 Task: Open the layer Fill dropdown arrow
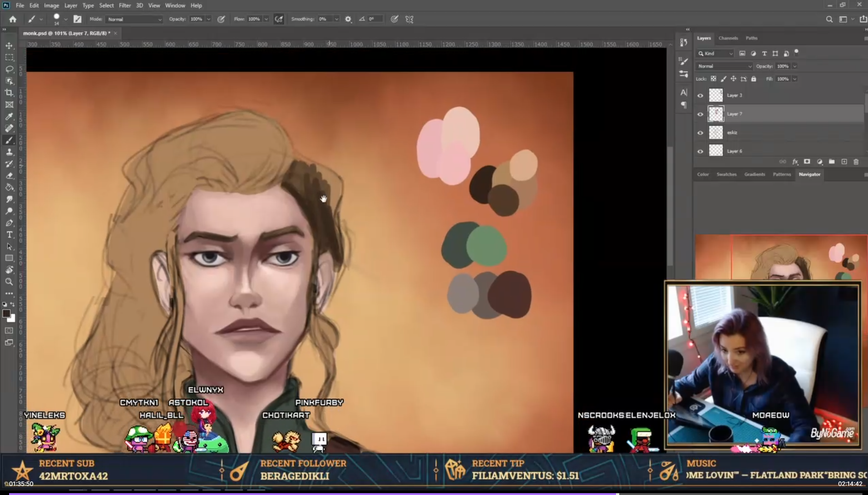(794, 79)
